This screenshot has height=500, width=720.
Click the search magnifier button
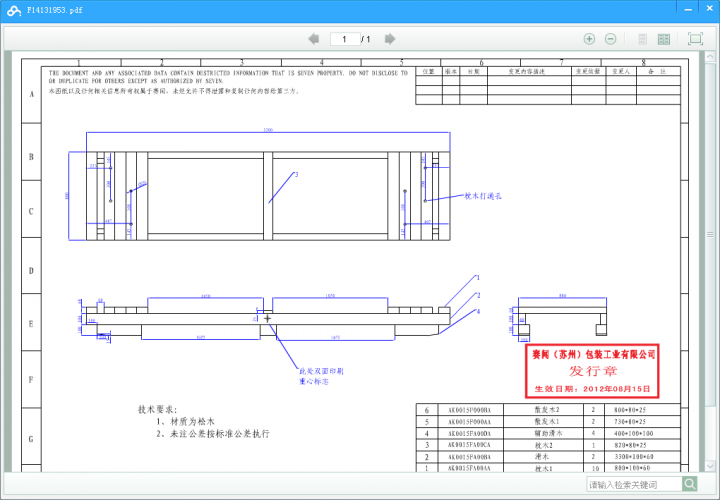[x=690, y=484]
